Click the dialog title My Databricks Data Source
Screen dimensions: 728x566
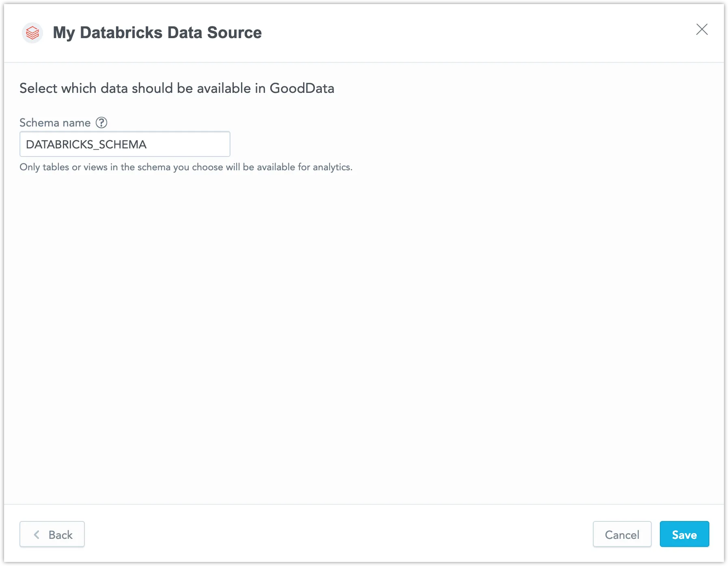157,32
